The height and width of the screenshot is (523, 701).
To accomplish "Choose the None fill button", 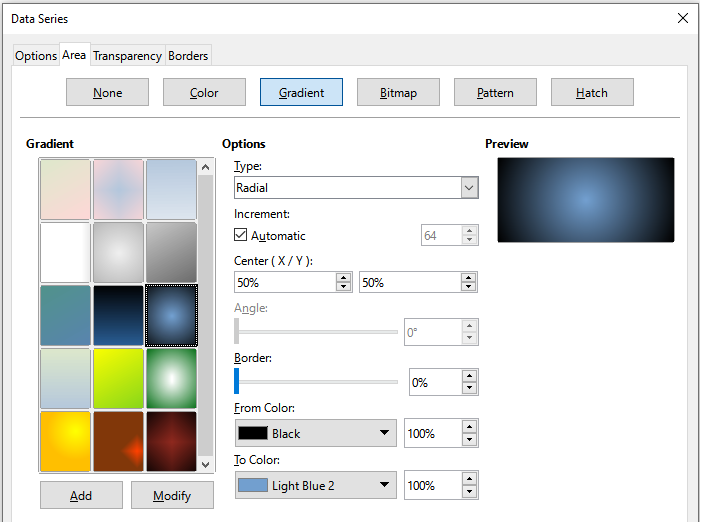I will point(107,93).
